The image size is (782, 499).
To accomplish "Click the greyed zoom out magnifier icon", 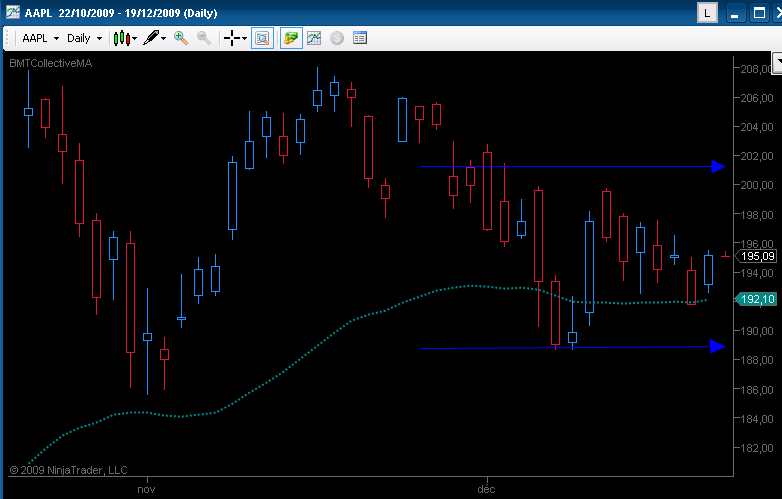I will click(x=203, y=38).
